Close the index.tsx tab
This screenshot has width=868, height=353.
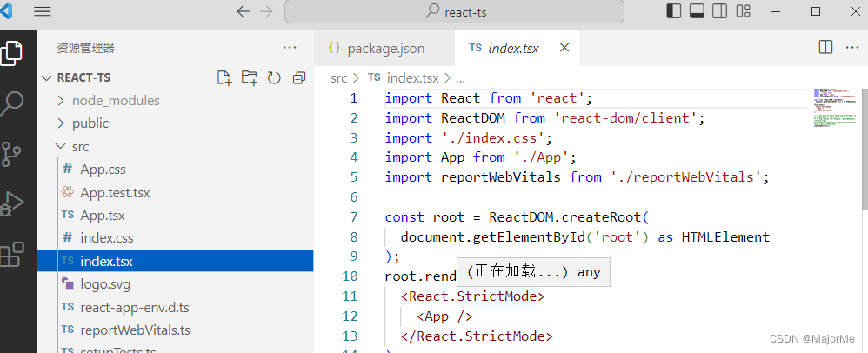(x=564, y=48)
